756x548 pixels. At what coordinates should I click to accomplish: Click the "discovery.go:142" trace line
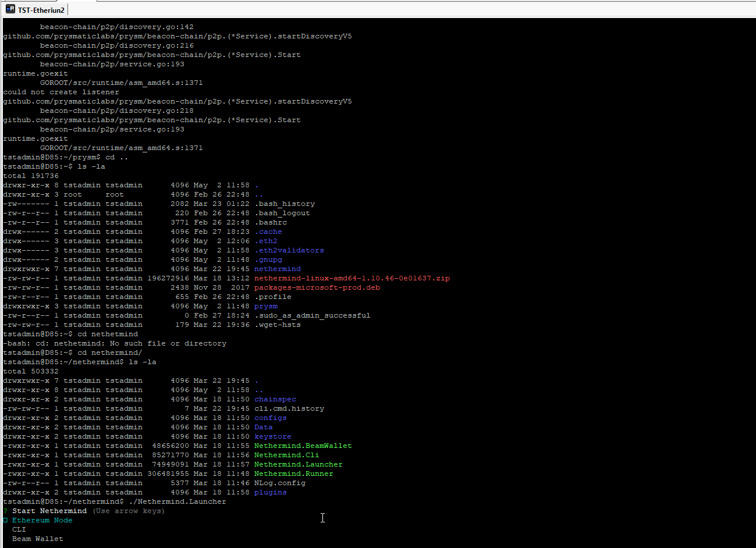click(x=117, y=27)
